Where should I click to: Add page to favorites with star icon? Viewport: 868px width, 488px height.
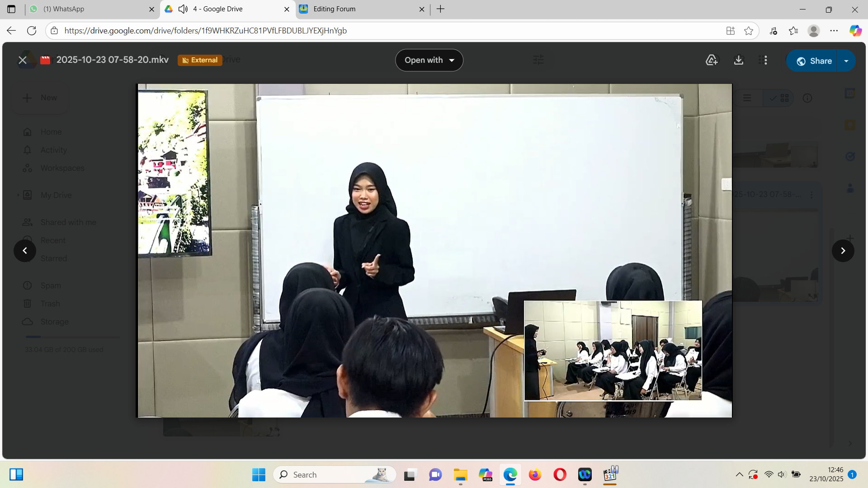(x=749, y=31)
